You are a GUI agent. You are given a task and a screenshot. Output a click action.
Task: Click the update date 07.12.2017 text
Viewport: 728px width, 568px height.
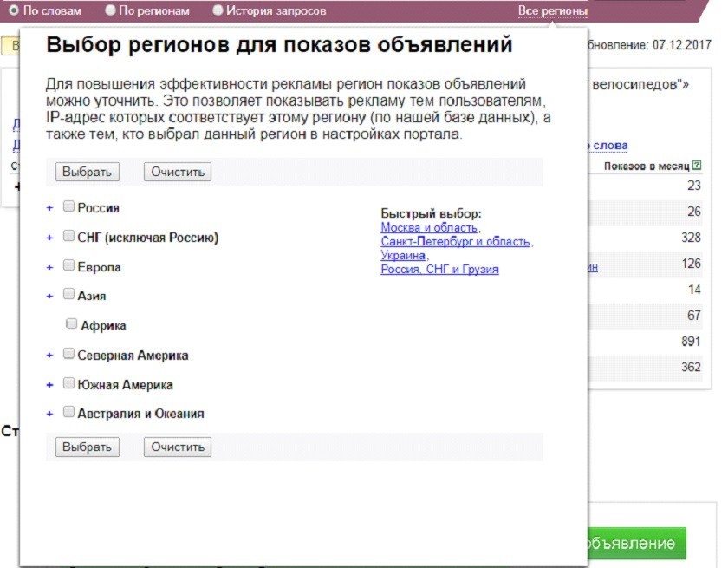click(x=681, y=45)
